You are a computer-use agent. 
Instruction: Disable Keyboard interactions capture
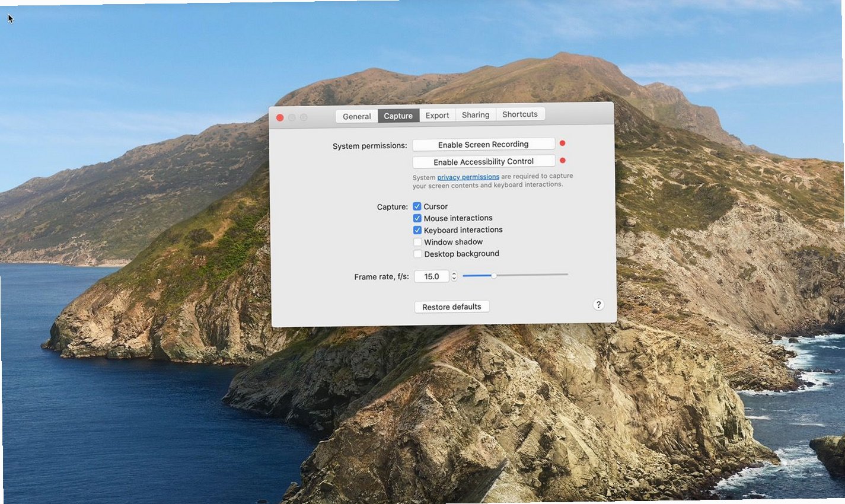click(417, 230)
